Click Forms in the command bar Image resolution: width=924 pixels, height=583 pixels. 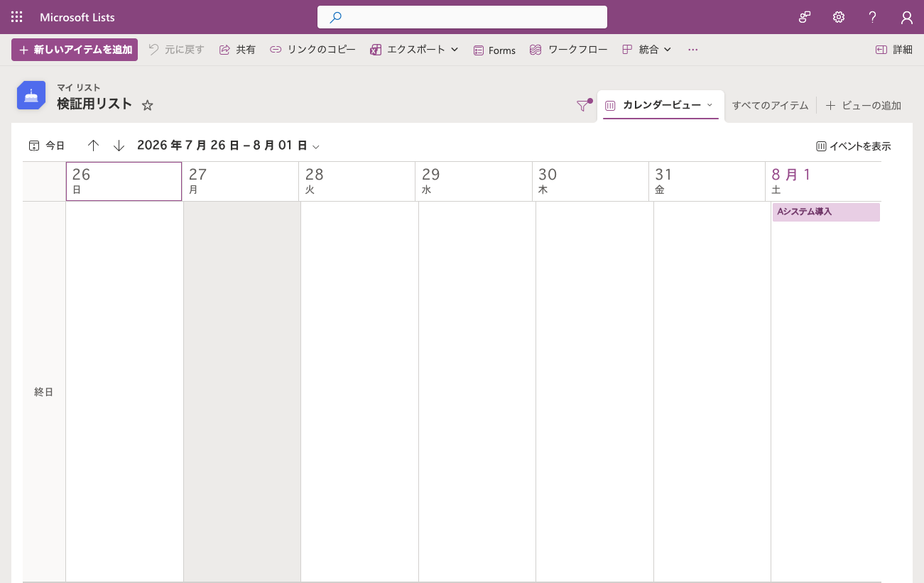494,50
